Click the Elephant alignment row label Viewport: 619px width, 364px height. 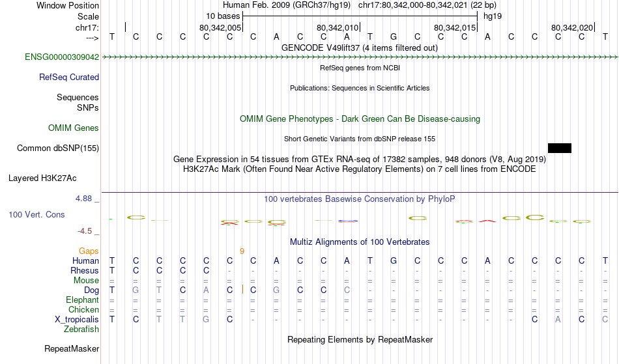tap(82, 300)
